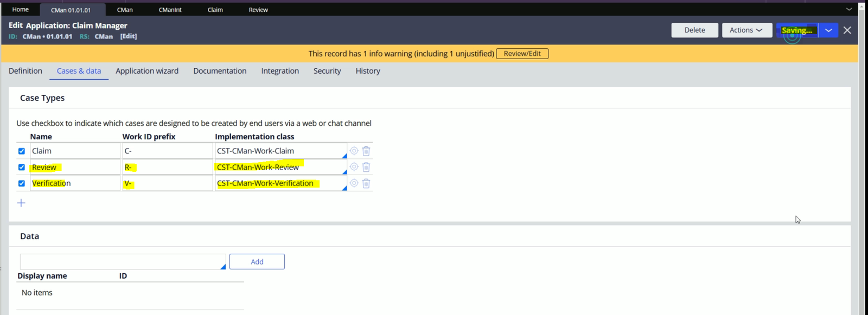Screen dimensions: 868x315
Task: Uncheck the Claim case type checkbox
Action: [22, 151]
